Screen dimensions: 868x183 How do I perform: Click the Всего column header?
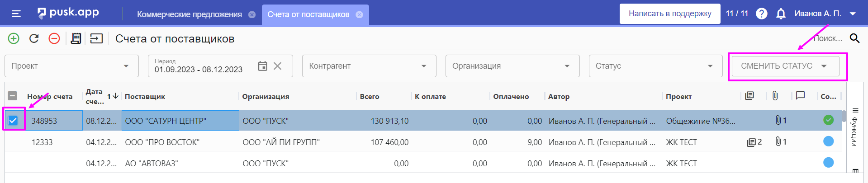370,96
